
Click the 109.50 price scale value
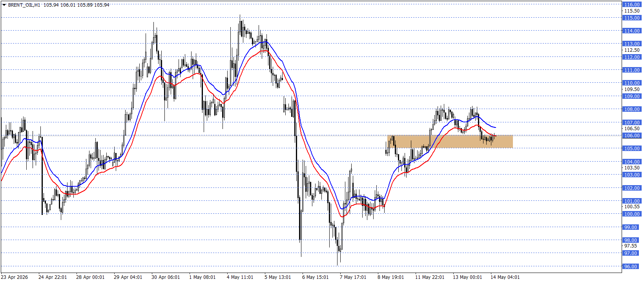click(632, 89)
